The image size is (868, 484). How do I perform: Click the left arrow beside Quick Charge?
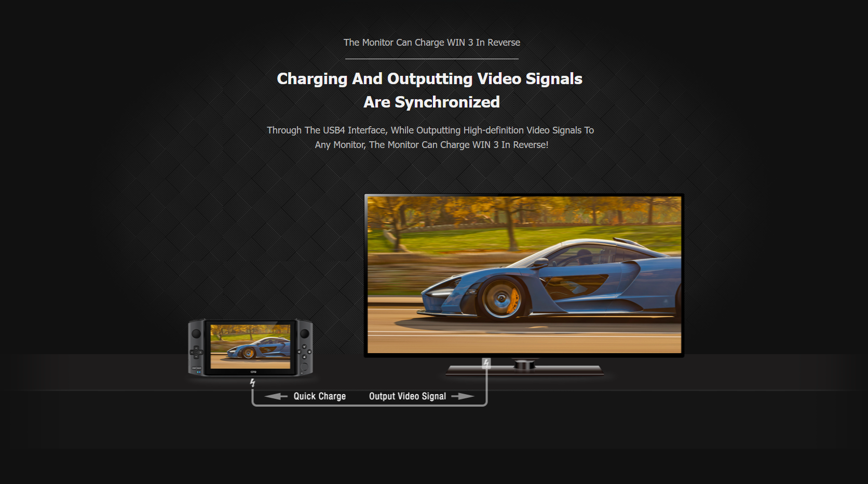(x=276, y=396)
